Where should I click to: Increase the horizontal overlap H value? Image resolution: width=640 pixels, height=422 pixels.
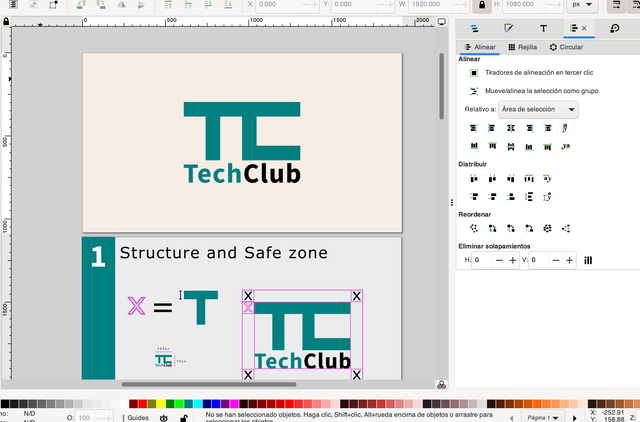click(x=513, y=260)
